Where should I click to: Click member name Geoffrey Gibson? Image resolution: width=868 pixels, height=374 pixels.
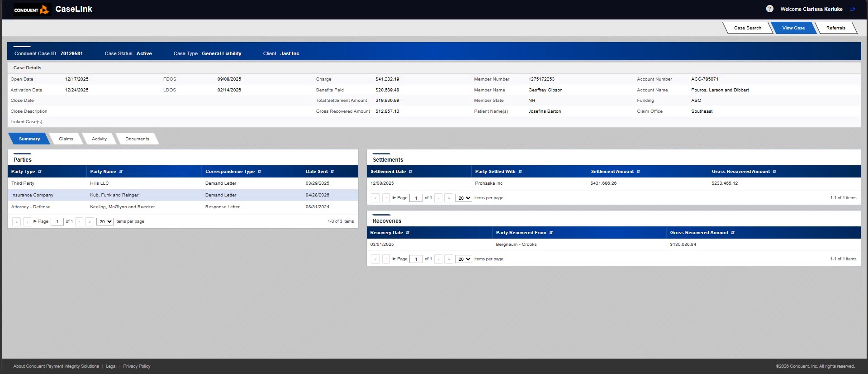[x=545, y=90]
